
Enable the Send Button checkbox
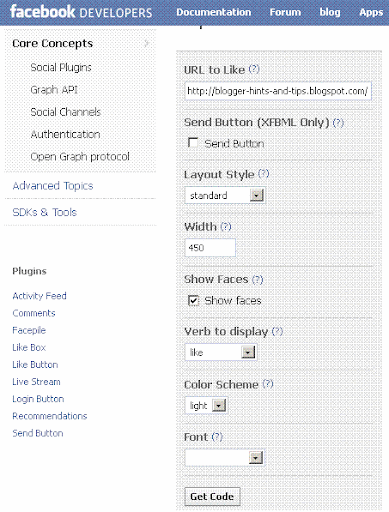point(193,143)
